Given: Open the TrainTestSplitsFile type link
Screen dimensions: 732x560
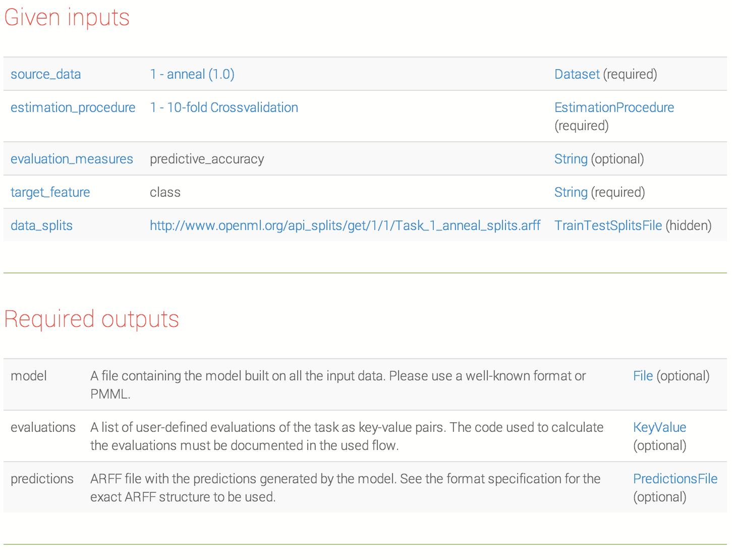Looking at the screenshot, I should point(608,226).
